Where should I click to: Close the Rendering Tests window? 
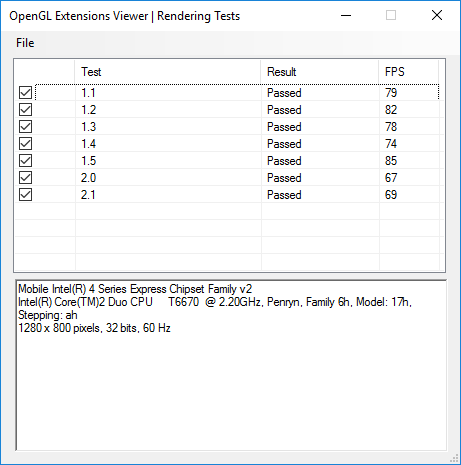[437, 15]
